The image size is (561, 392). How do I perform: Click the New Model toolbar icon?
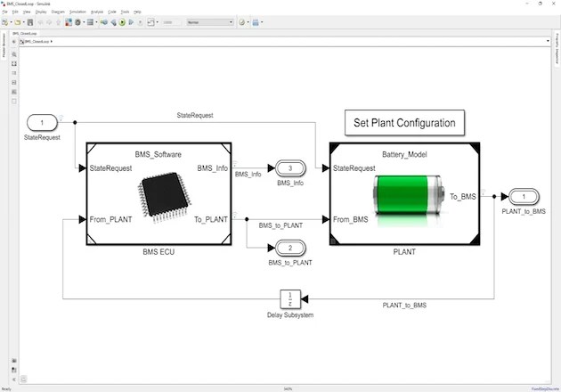[4, 22]
